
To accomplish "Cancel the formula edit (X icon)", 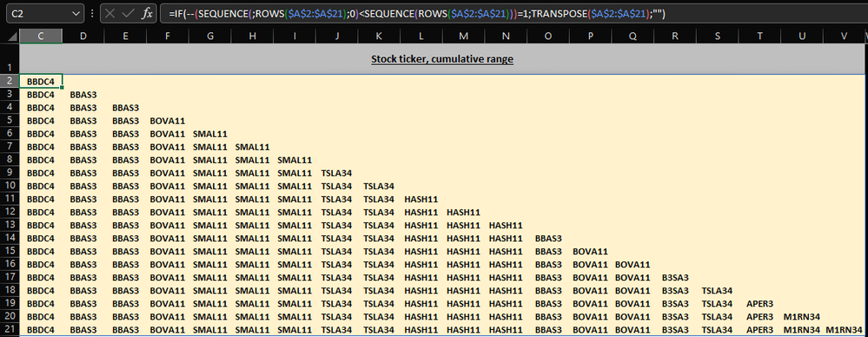I will coord(109,14).
